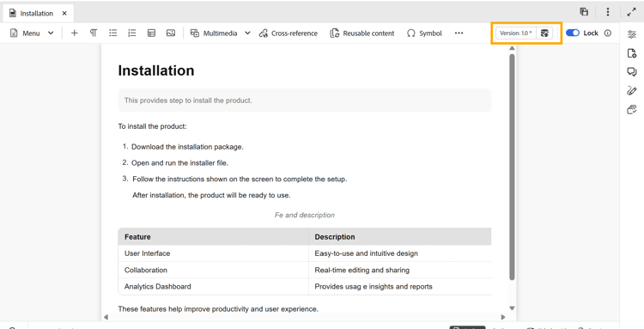
Task: Click the table caption 'Fe and description'
Action: point(304,215)
